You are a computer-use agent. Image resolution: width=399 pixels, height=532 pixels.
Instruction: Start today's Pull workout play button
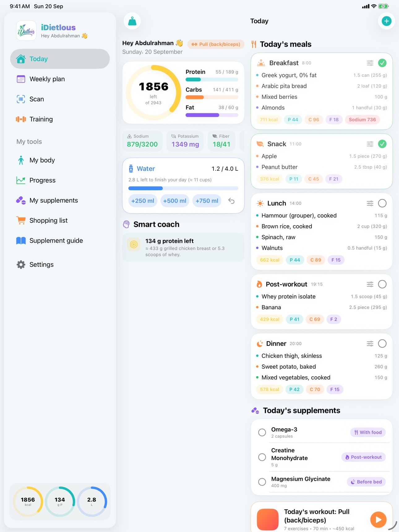[378, 520]
